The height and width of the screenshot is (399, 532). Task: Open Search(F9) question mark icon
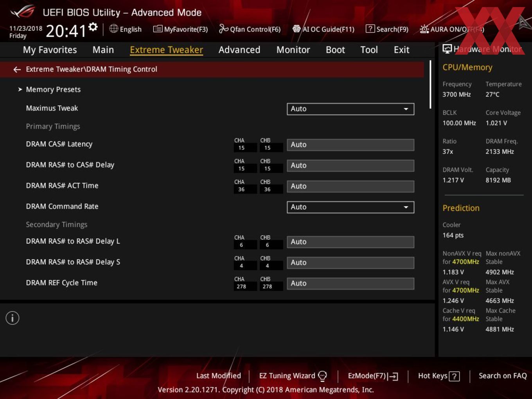coord(370,29)
